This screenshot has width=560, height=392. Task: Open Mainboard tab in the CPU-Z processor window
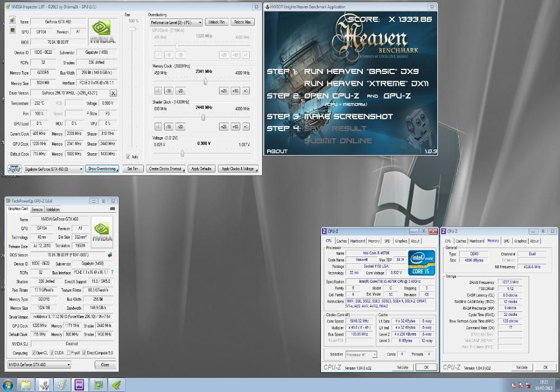click(x=357, y=241)
